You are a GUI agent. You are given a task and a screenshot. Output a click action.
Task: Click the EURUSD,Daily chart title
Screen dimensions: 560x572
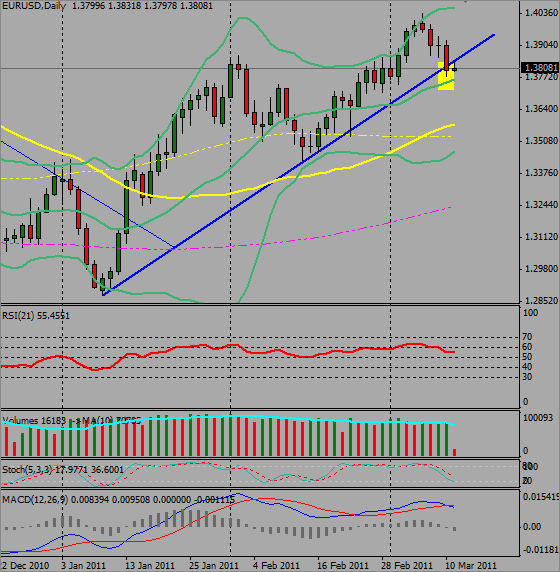(x=34, y=6)
